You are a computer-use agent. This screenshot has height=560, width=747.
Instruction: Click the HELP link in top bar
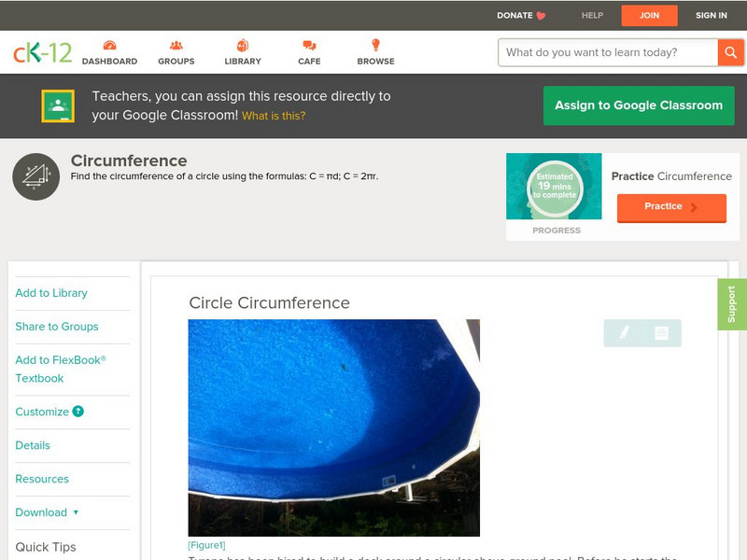click(592, 16)
